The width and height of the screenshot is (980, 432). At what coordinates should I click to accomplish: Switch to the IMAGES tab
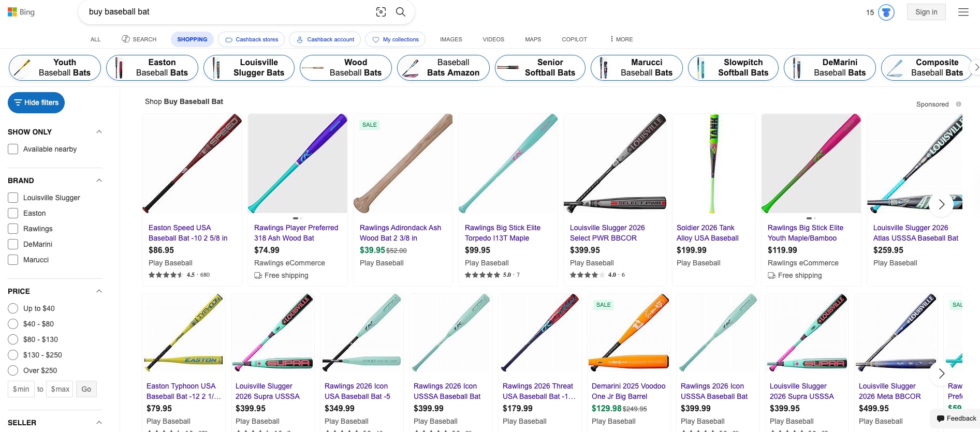[450, 39]
